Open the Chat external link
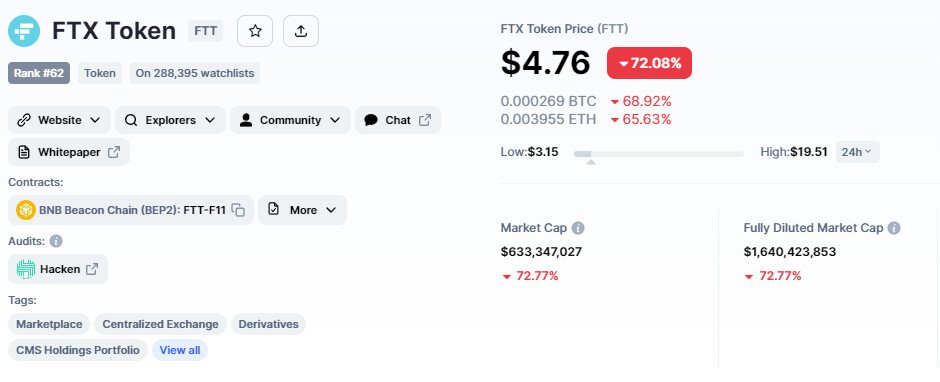This screenshot has height=382, width=940. tap(398, 120)
